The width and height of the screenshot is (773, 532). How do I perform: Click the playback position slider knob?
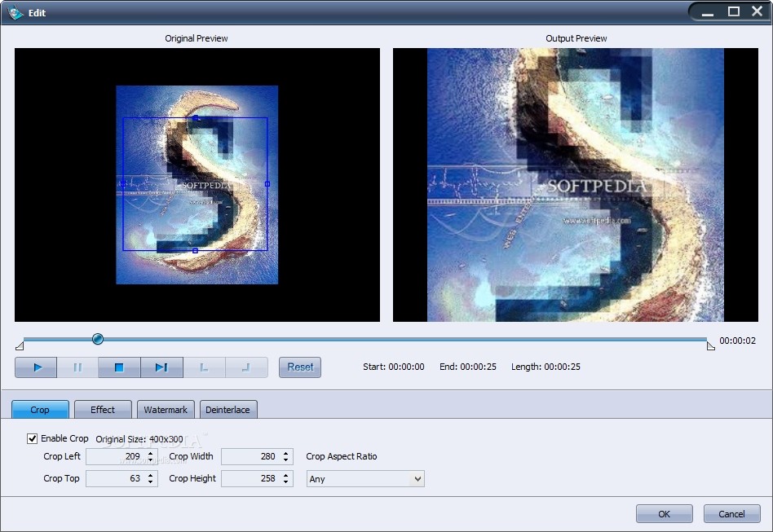98,339
